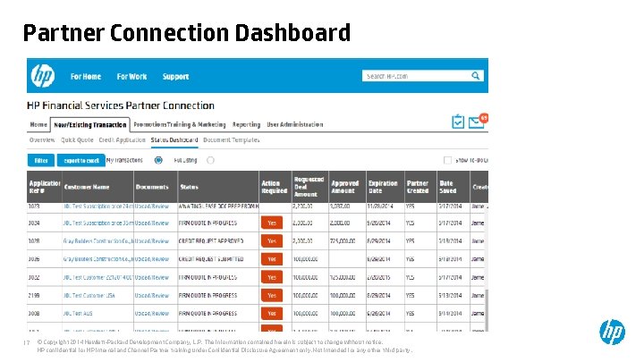Viewport: 644px width, 362px height.
Task: Click status 'CREDIT REQUEST APPROVED' in row 3028
Action: pyautogui.click(x=211, y=241)
